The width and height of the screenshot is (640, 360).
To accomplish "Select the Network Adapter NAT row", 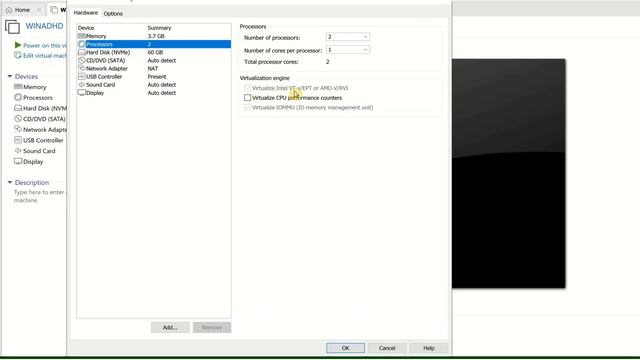I will (x=154, y=68).
